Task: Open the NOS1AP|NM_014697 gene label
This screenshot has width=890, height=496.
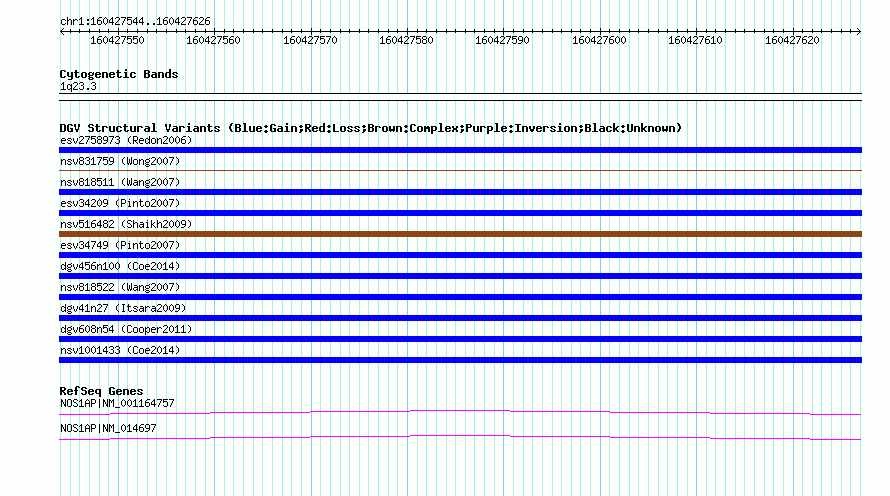Action: click(108, 428)
